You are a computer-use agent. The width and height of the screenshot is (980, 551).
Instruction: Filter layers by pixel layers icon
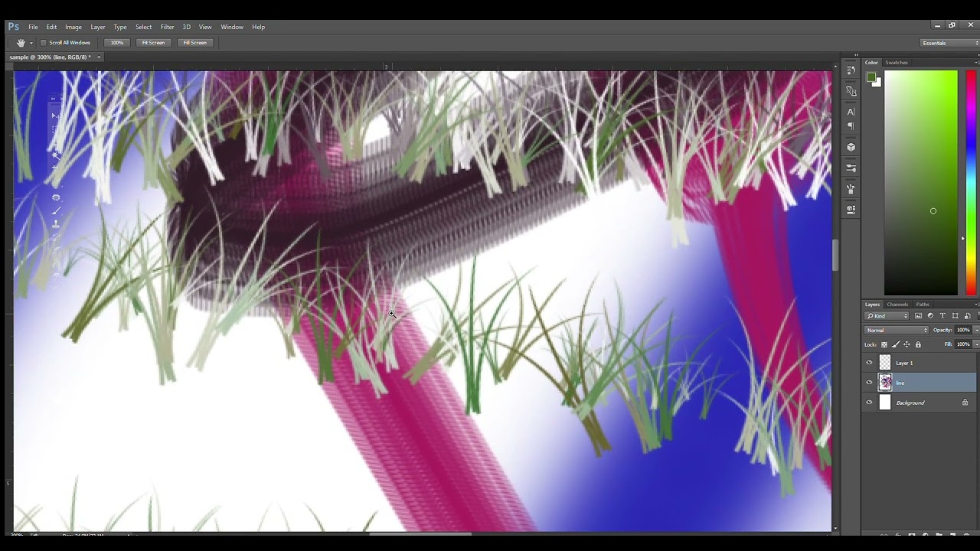point(918,316)
